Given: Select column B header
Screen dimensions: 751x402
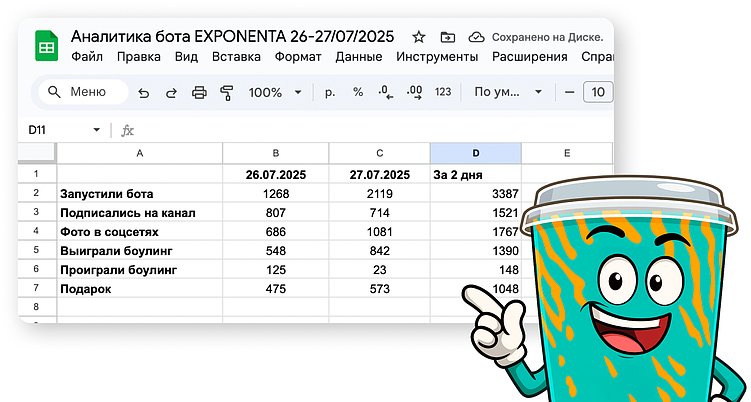Looking at the screenshot, I should pyautogui.click(x=275, y=153).
